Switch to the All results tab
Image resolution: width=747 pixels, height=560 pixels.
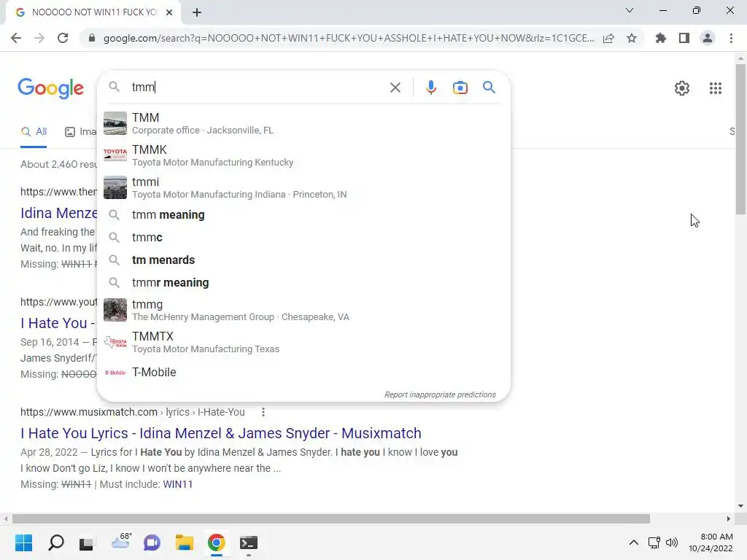pyautogui.click(x=34, y=132)
